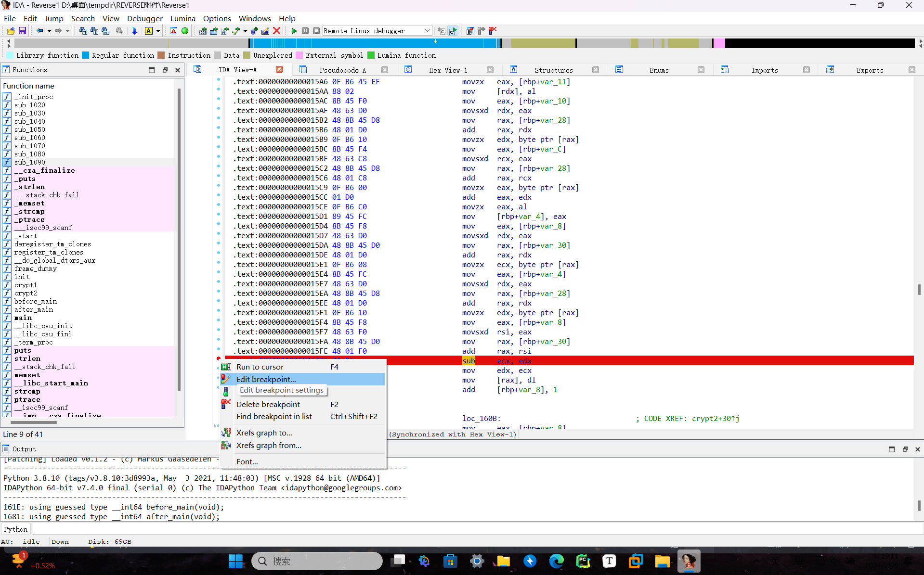The width and height of the screenshot is (924, 575).
Task: Expand the back-navigation history arrow
Action: 50,31
